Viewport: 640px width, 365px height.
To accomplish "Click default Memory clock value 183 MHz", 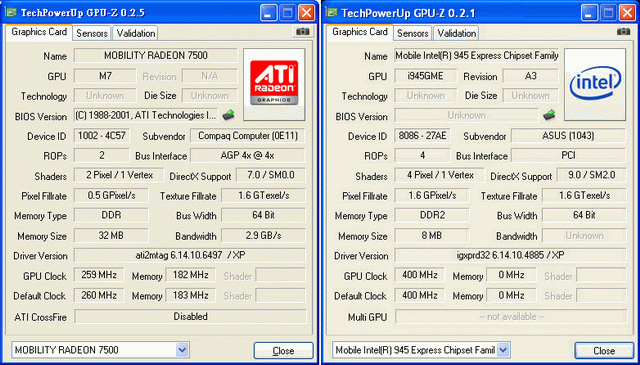I will [190, 295].
